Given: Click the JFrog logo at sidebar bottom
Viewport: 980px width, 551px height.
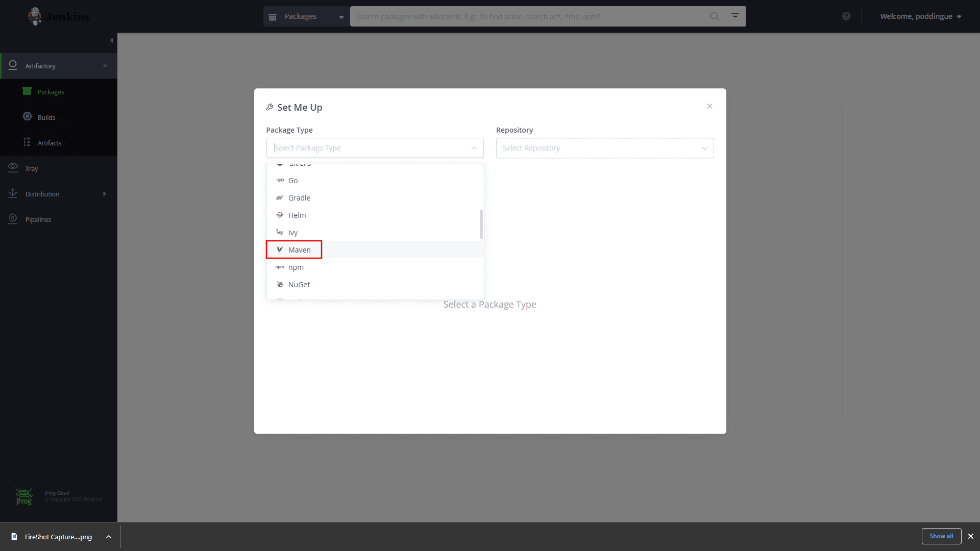Looking at the screenshot, I should 23,496.
